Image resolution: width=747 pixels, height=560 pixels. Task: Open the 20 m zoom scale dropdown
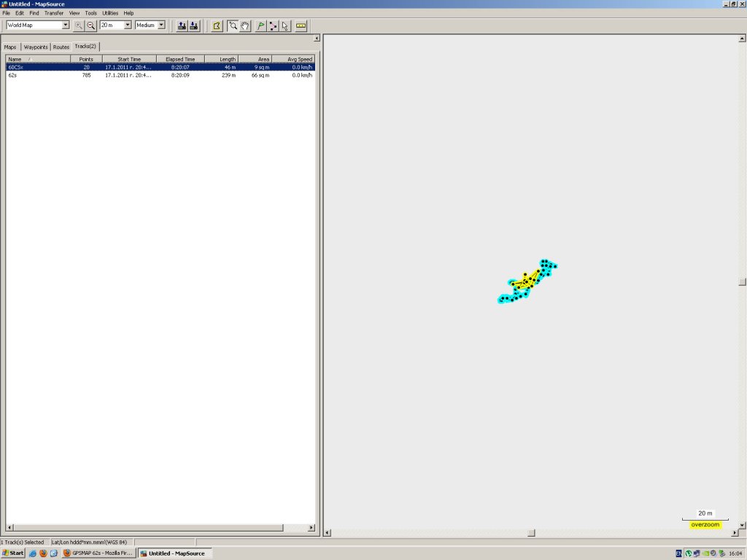128,25
